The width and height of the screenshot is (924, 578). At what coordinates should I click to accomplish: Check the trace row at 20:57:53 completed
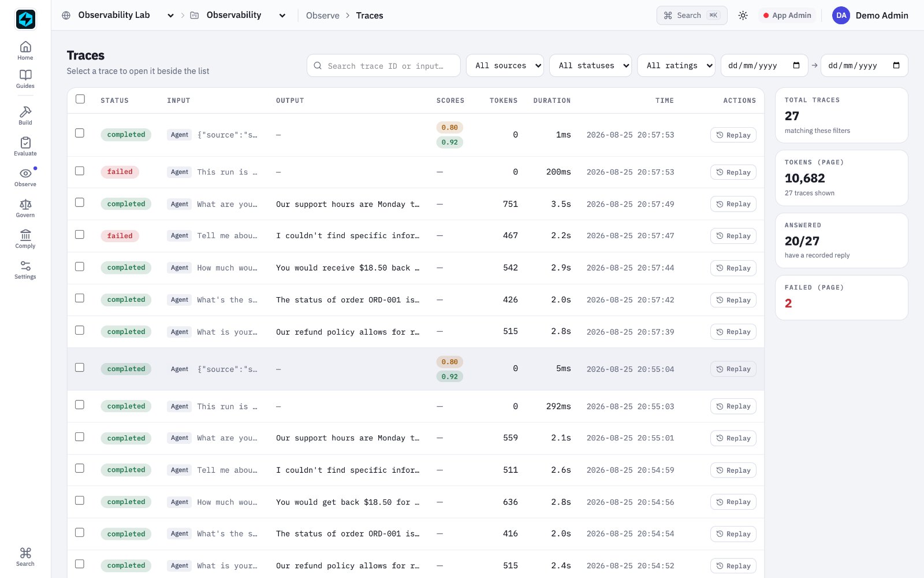tap(80, 133)
